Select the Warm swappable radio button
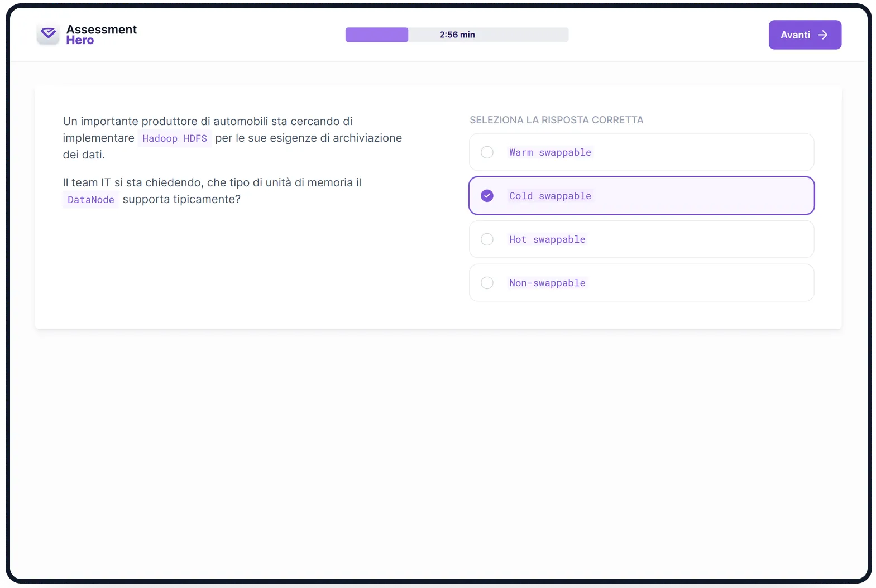 click(x=487, y=152)
